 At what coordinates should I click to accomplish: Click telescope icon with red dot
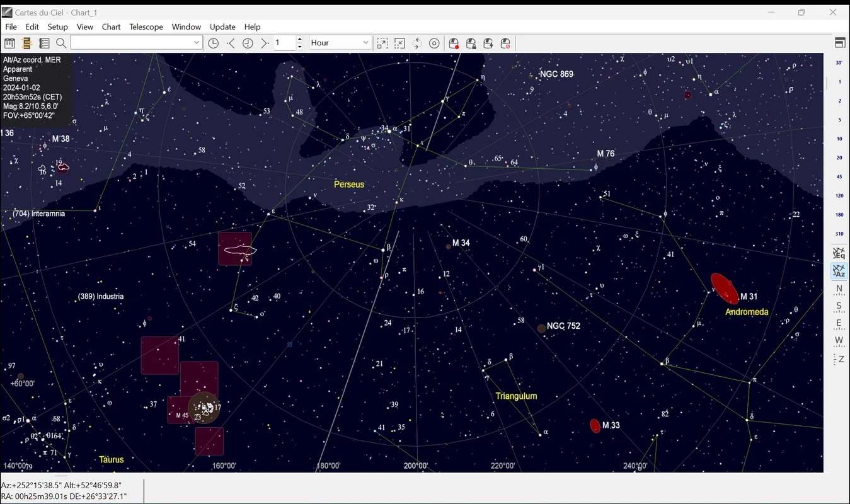tap(454, 43)
